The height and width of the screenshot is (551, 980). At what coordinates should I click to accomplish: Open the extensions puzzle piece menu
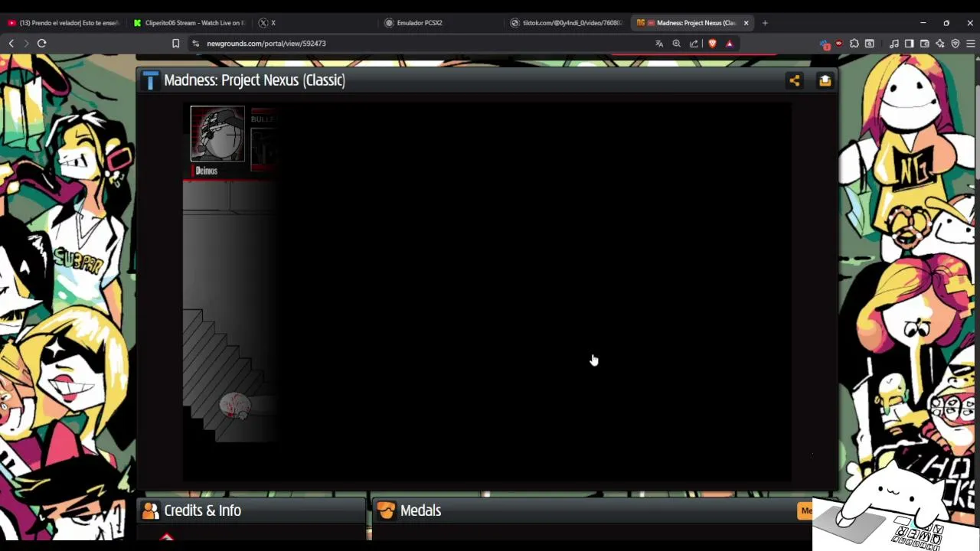click(x=854, y=44)
